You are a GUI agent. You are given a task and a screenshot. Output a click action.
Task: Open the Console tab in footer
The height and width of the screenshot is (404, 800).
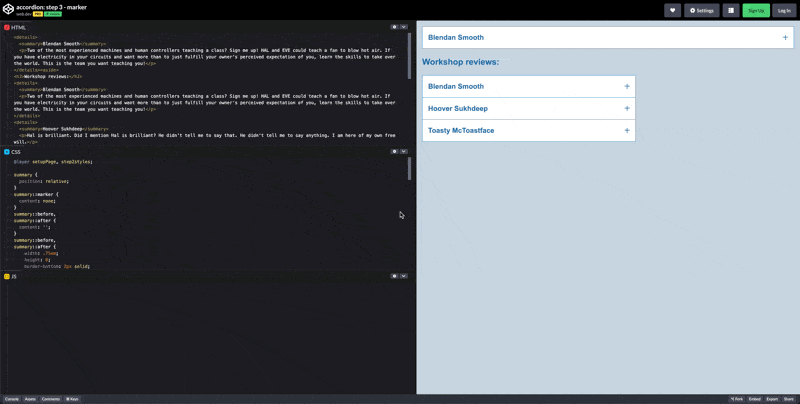(12, 399)
